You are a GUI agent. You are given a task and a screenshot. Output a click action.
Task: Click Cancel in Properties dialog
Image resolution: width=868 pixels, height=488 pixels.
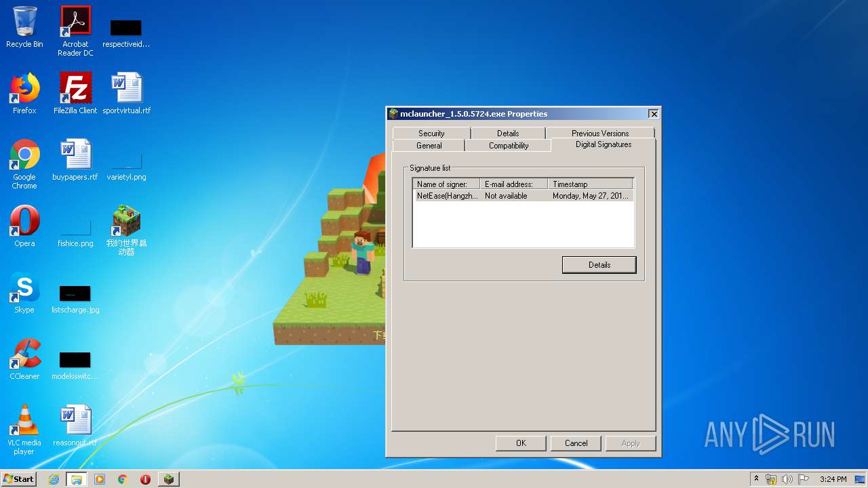pyautogui.click(x=576, y=443)
